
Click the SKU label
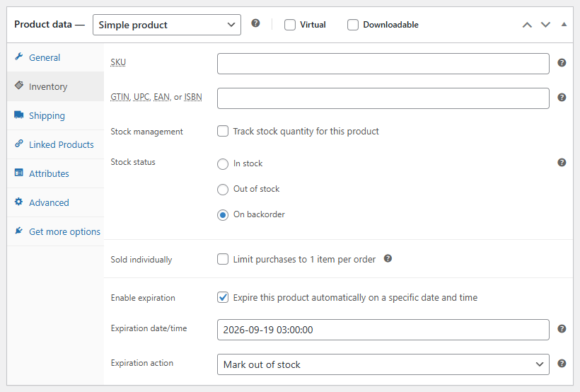tap(118, 62)
